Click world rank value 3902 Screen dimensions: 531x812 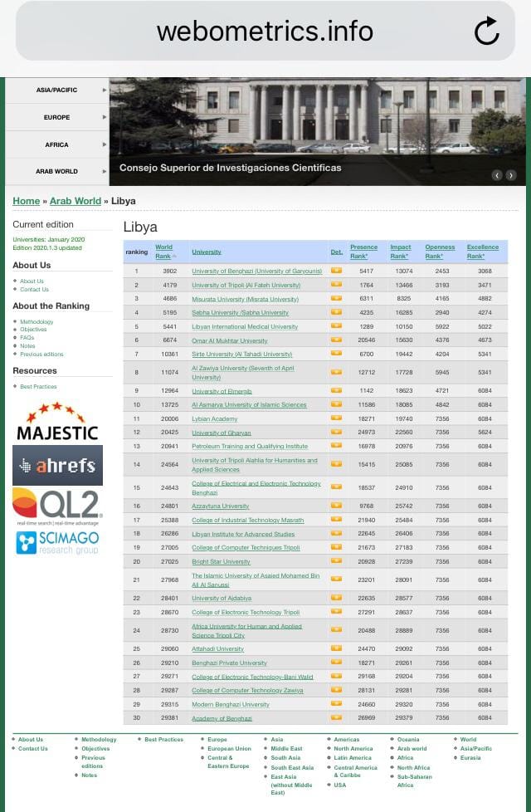coord(170,271)
